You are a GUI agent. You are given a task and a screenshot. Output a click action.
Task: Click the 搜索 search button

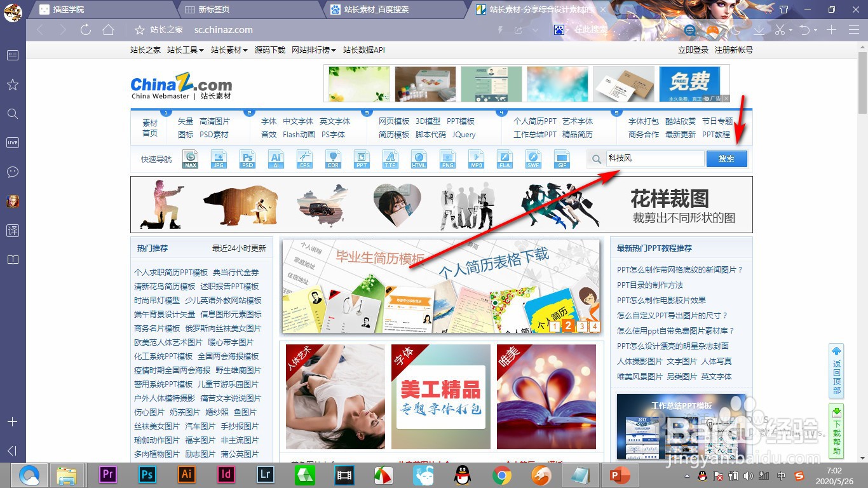726,159
